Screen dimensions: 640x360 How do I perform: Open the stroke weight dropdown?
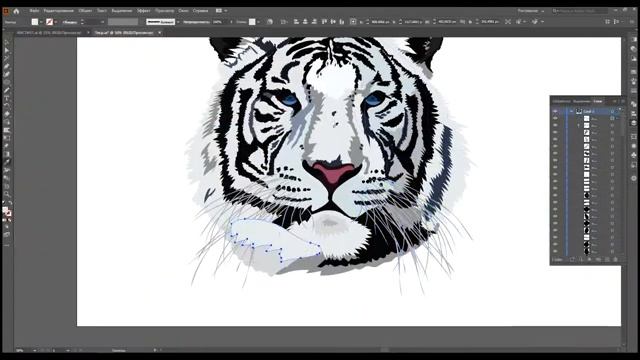click(102, 22)
